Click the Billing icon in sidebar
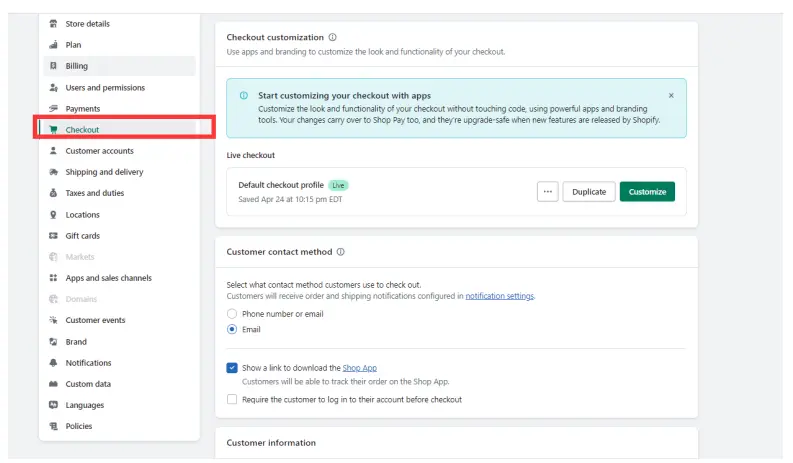The height and width of the screenshot is (463, 793). click(53, 66)
